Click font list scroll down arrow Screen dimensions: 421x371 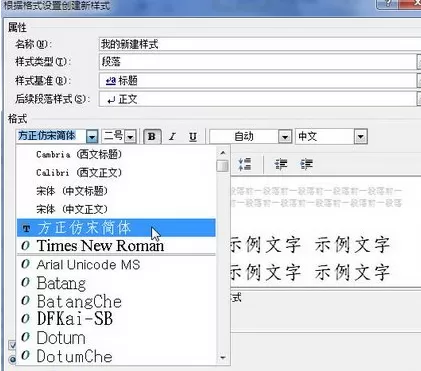[x=222, y=358]
